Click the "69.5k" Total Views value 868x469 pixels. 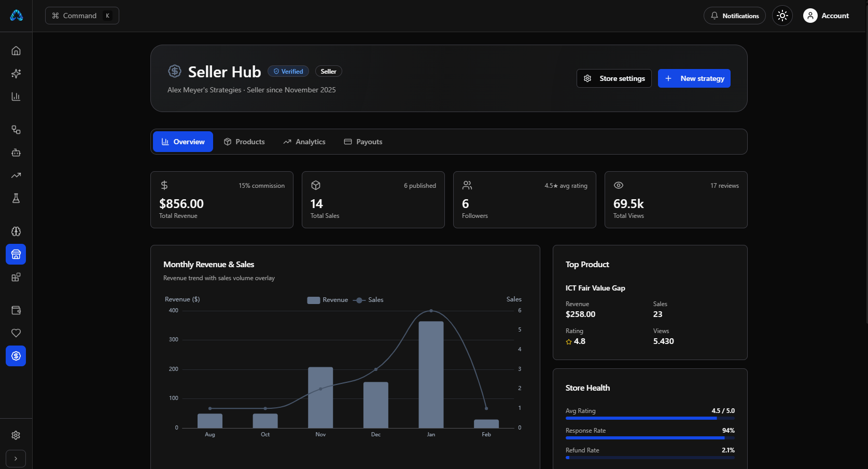tap(628, 204)
